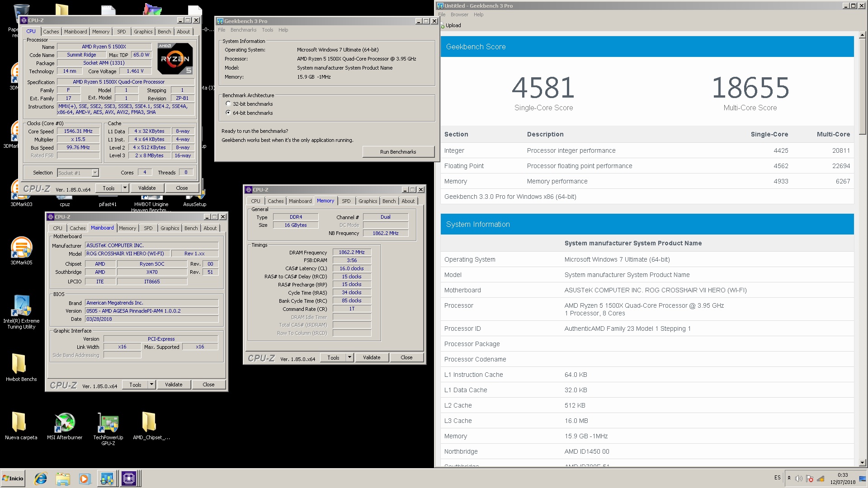The image size is (868, 488).
Task: Click the 4581 Single-Core Score
Action: [543, 88]
